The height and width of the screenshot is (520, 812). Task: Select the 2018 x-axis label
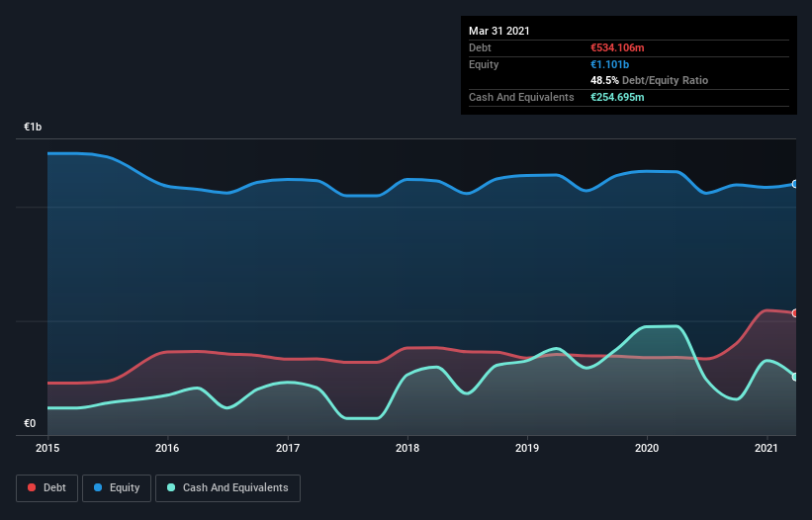pos(407,448)
